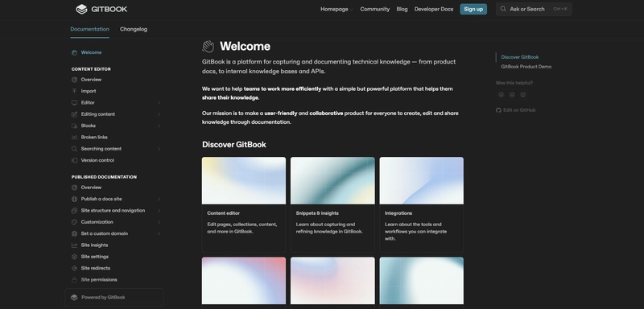Open the Content editor card
Image resolution: width=644 pixels, height=309 pixels.
[x=244, y=204]
